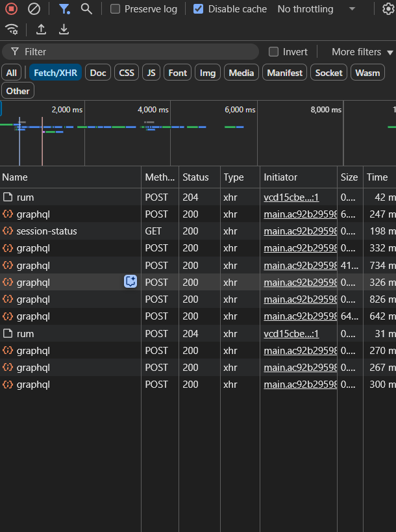Enable Preserve log checkbox
Viewport: 396px width, 532px height.
[x=116, y=9]
